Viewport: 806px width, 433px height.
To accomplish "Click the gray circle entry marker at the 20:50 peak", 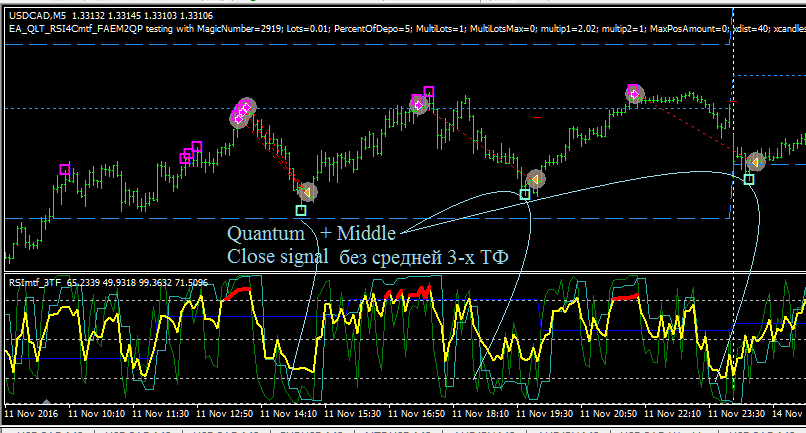I will click(635, 94).
